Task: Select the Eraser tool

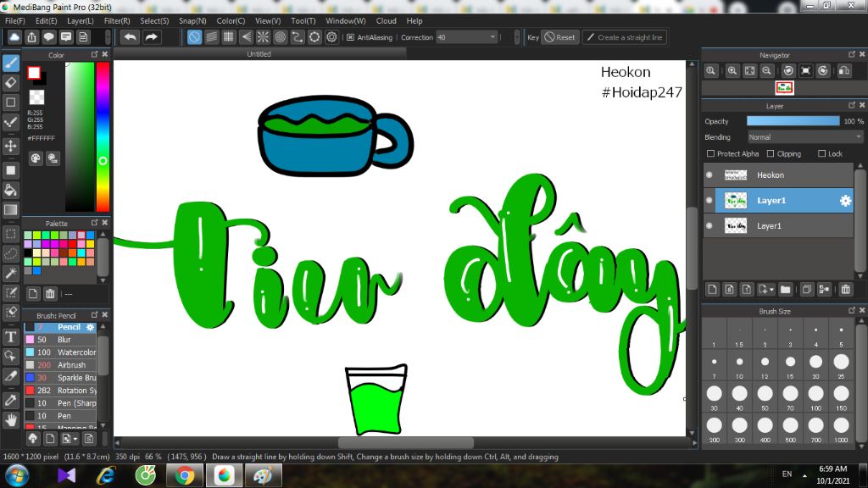Action: pyautogui.click(x=10, y=83)
